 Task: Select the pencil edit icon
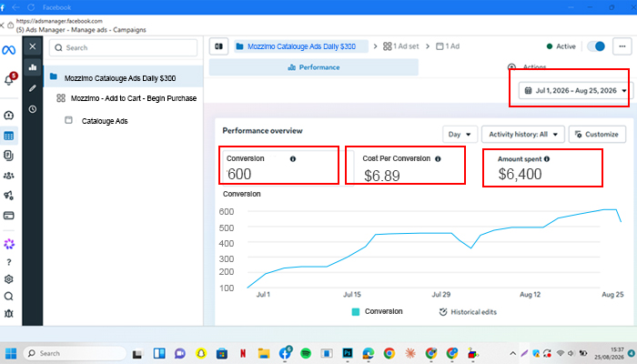[33, 88]
